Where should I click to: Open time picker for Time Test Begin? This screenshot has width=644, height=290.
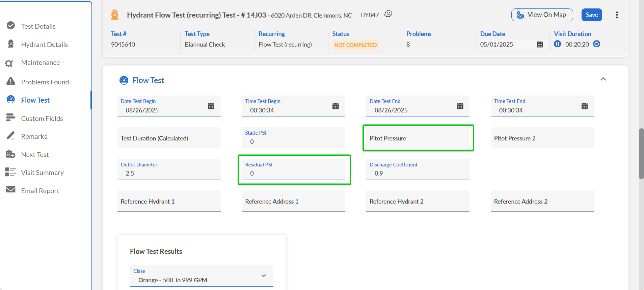pos(335,106)
